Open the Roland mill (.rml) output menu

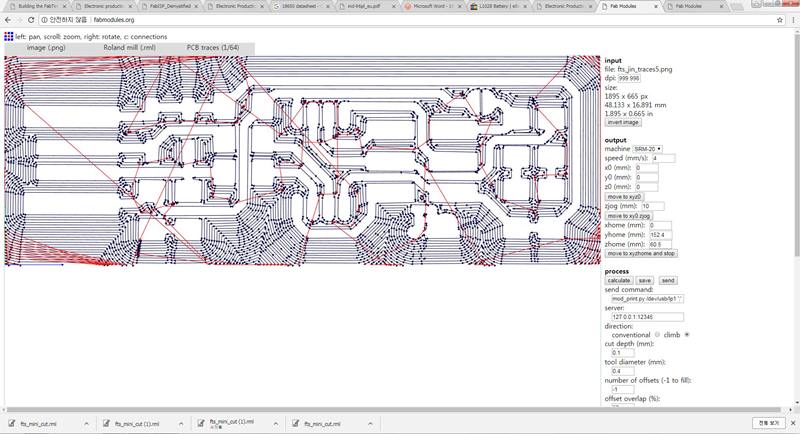click(130, 47)
